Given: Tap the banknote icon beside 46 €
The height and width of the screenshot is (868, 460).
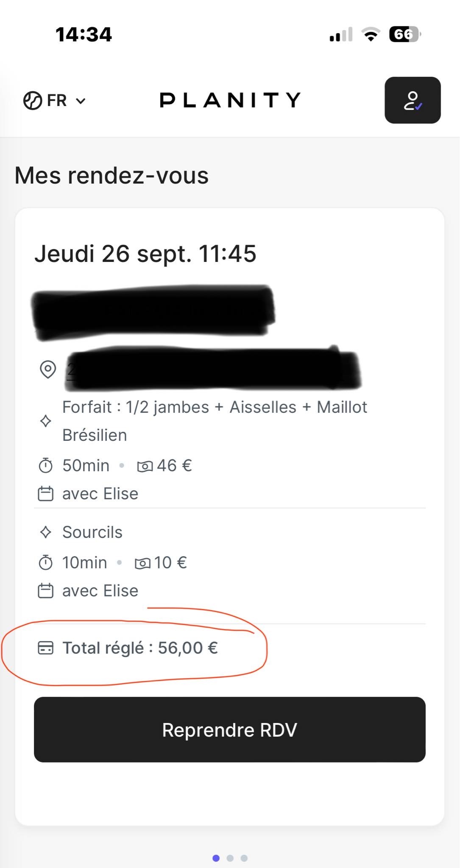Looking at the screenshot, I should pos(145,466).
